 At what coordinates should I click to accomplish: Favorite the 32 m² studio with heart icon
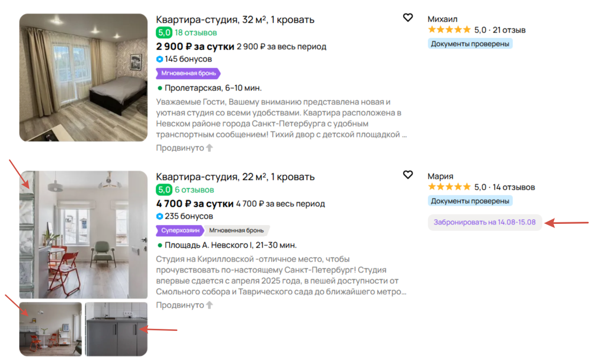[408, 18]
